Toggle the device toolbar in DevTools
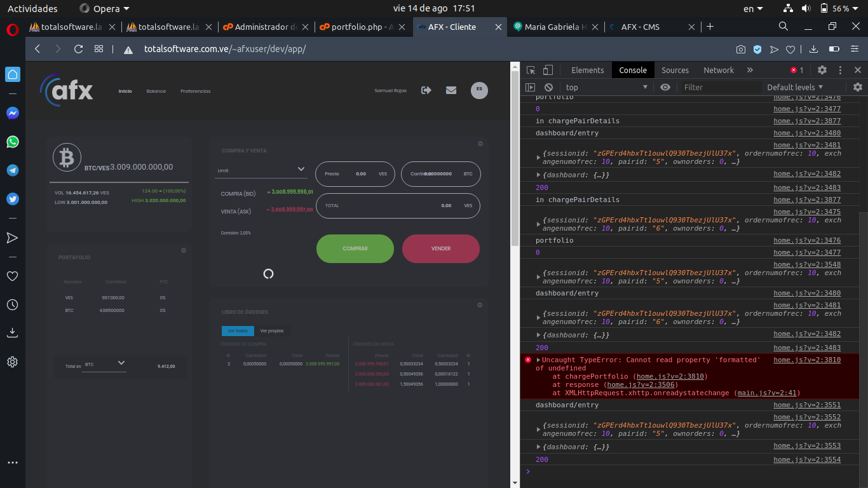868x488 pixels. (x=548, y=70)
